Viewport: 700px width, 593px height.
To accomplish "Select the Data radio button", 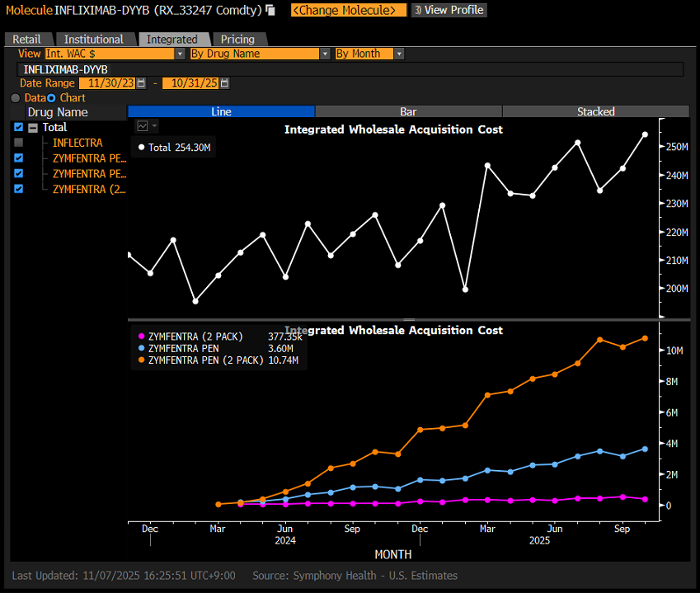I will click(x=16, y=98).
